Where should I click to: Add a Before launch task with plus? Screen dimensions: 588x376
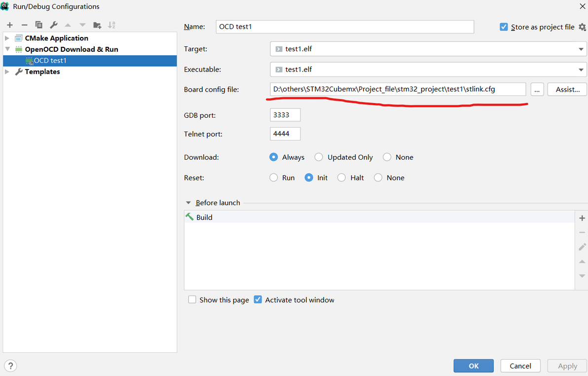pyautogui.click(x=582, y=218)
